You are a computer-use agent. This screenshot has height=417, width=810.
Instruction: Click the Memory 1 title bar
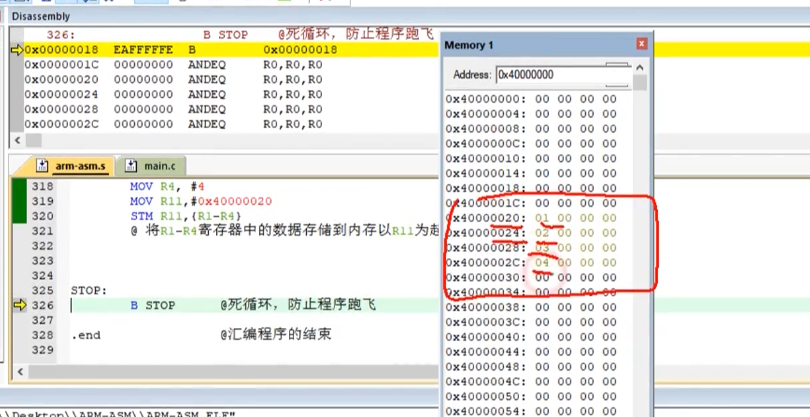(x=547, y=45)
